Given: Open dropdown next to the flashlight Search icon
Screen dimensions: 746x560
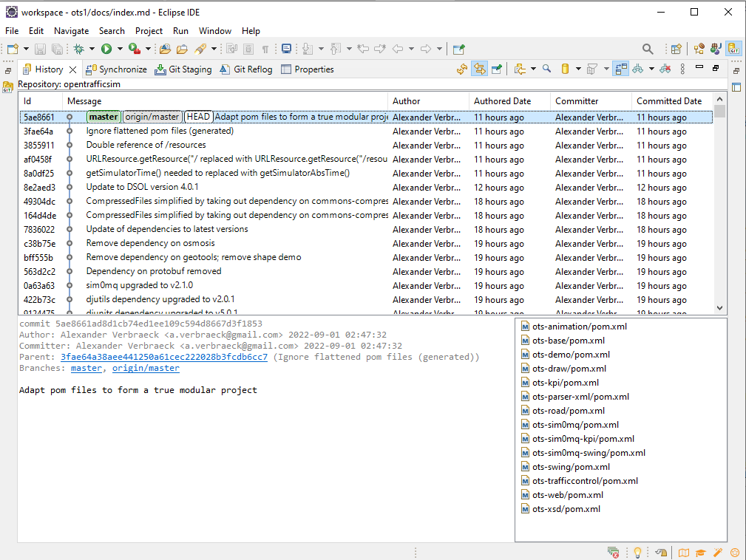Looking at the screenshot, I should click(x=214, y=49).
